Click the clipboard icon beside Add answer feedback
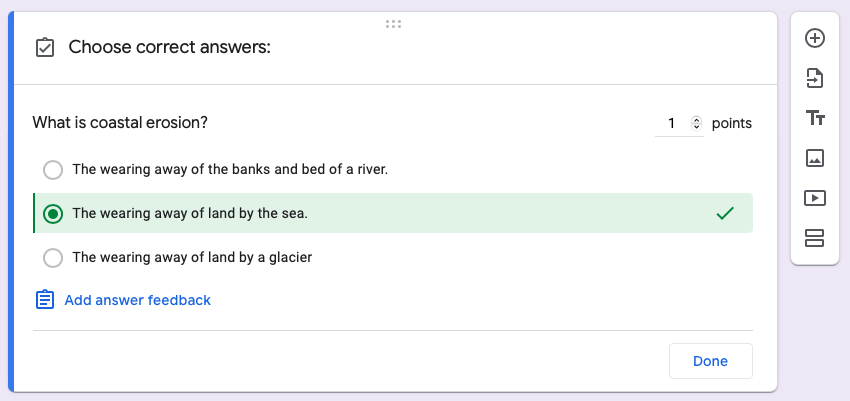Image resolution: width=850 pixels, height=401 pixels. [45, 300]
